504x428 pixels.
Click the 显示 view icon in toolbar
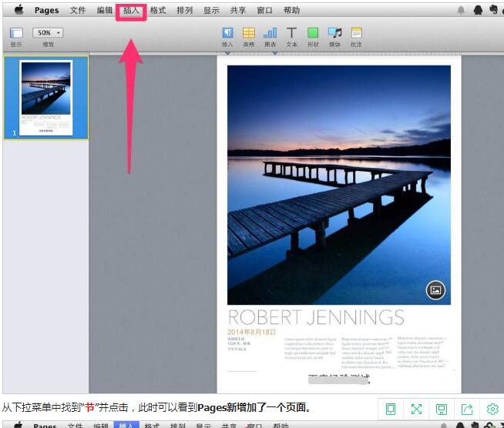[x=16, y=33]
